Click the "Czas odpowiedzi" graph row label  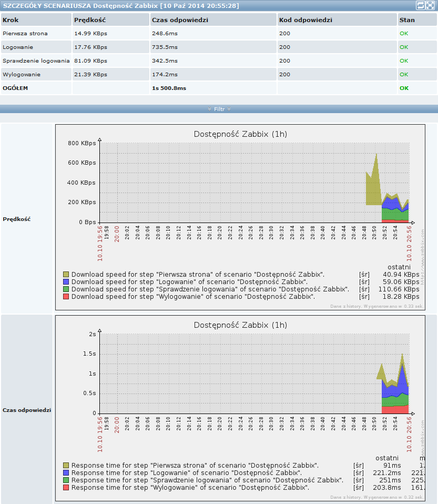[x=27, y=410]
